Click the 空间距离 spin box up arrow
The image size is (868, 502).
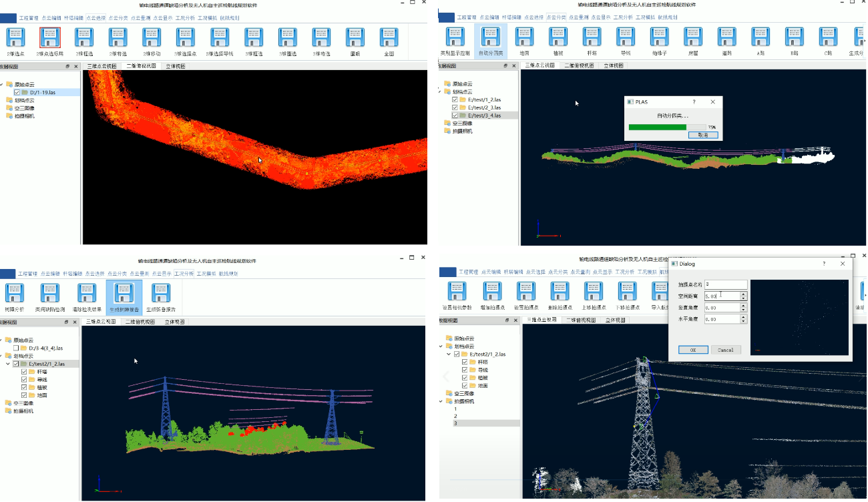(x=744, y=293)
